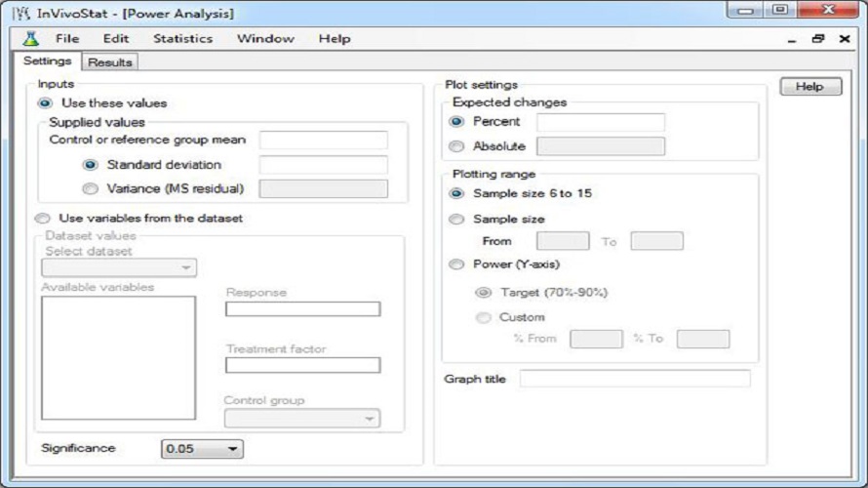Select the Use these values option
The image size is (868, 488).
coord(46,103)
